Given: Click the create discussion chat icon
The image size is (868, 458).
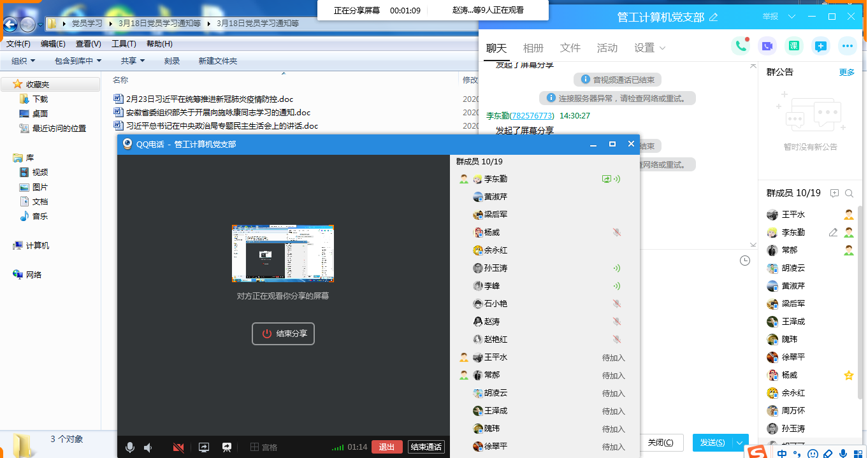Looking at the screenshot, I should click(821, 46).
